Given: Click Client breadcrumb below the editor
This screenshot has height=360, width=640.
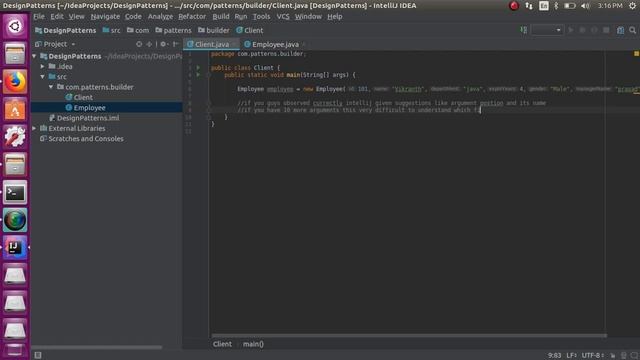Looking at the screenshot, I should click(222, 344).
